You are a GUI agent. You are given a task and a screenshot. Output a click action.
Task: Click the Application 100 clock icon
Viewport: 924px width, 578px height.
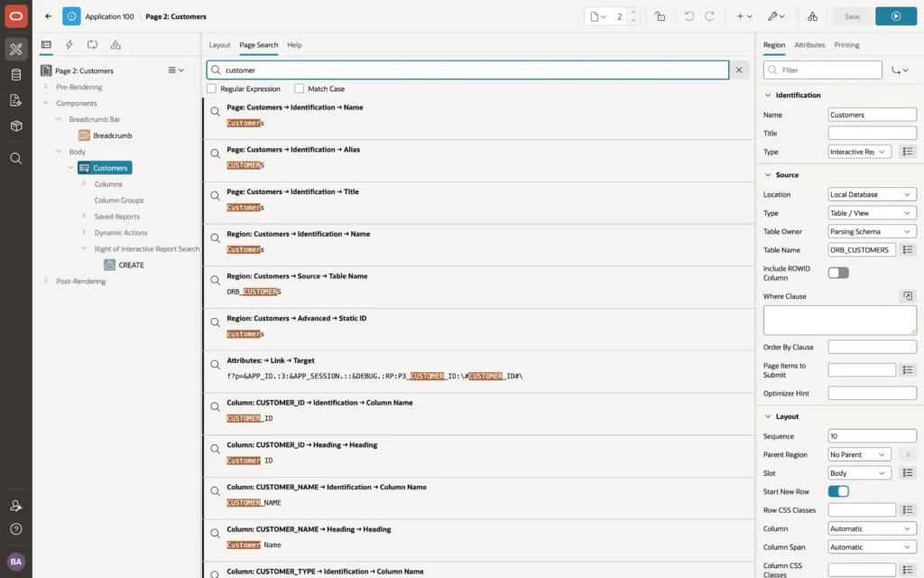[71, 16]
